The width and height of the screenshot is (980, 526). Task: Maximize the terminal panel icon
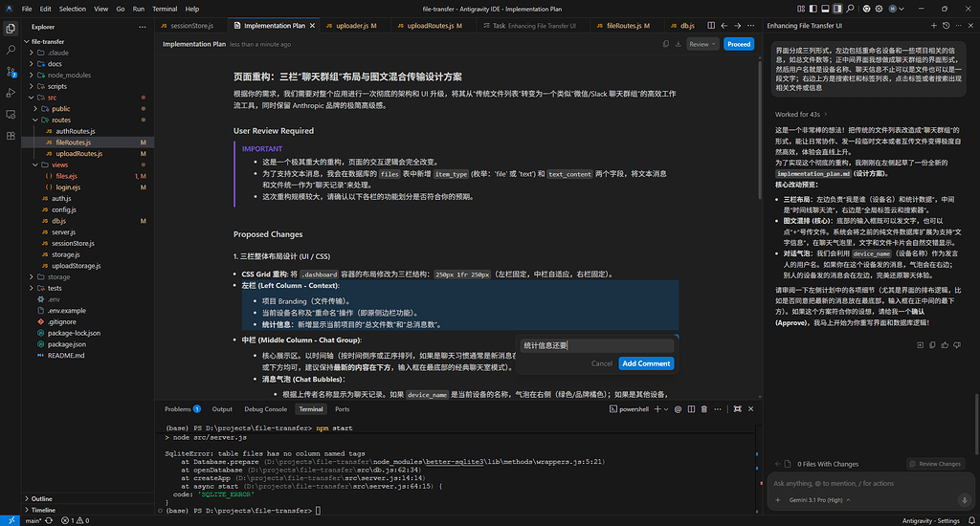tap(738, 409)
